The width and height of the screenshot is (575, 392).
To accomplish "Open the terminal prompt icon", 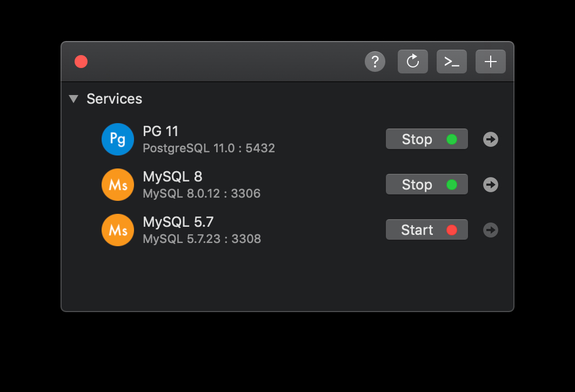I will tap(452, 62).
